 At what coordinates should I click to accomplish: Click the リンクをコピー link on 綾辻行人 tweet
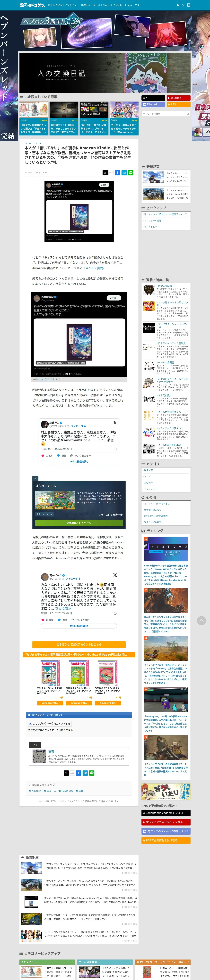pos(80,455)
